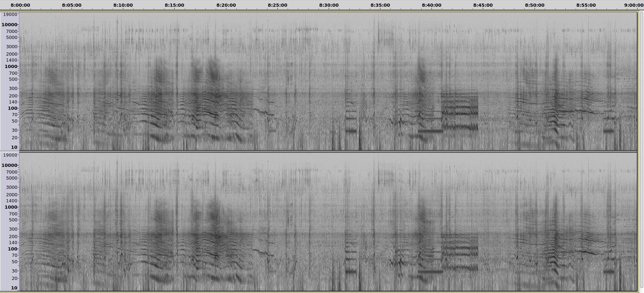
Task: Click the 8:50:00 timeline label
Action: point(535,5)
